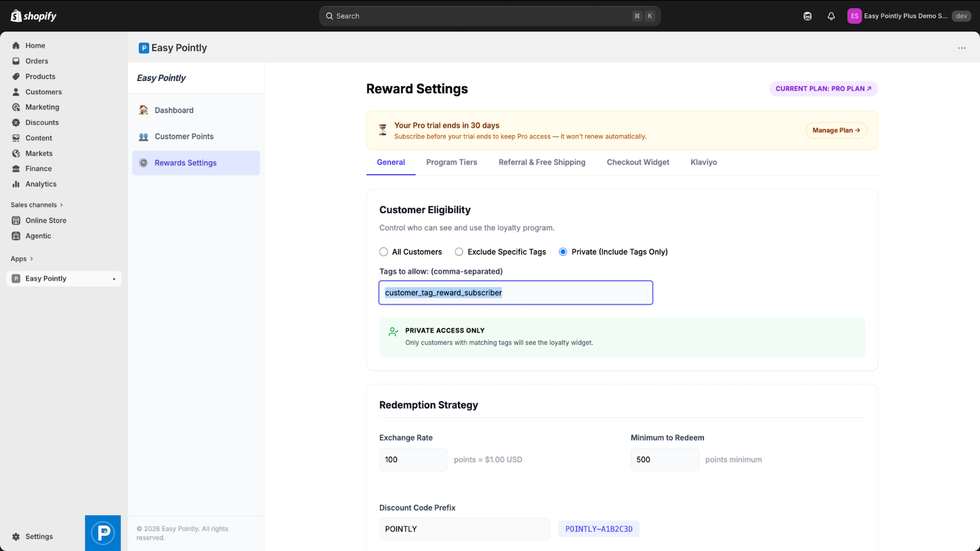Click the "points minimum" label

tap(734, 460)
